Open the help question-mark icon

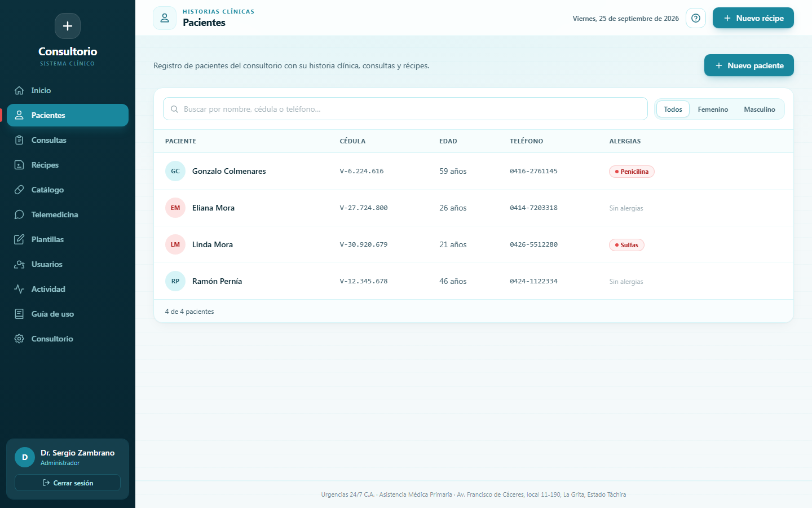(696, 18)
